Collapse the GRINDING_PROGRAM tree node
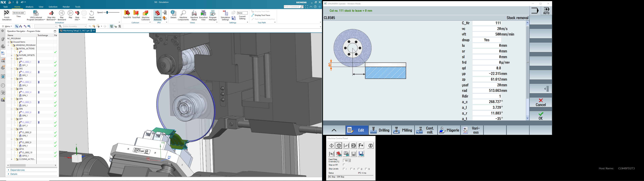The height and width of the screenshot is (181, 644). coord(8,45)
